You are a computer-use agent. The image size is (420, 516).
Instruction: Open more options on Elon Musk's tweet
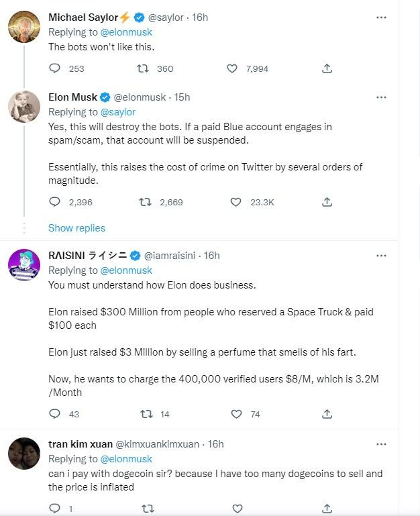(381, 97)
